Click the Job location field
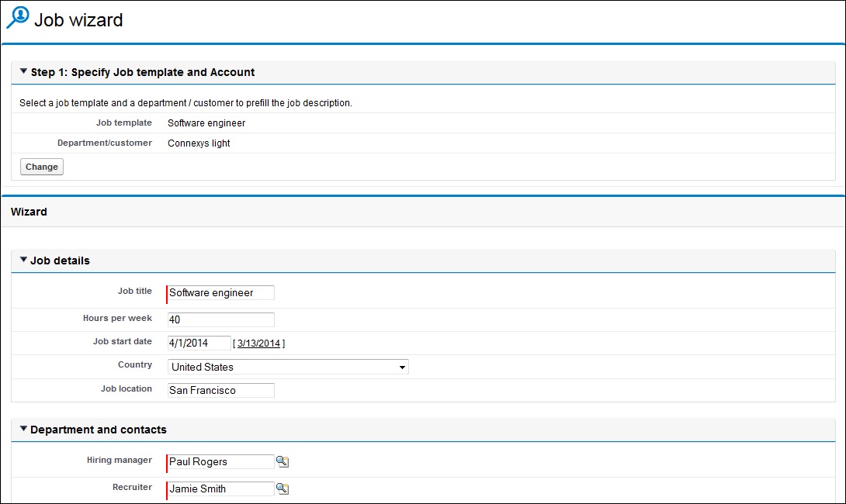This screenshot has width=846, height=504. coord(220,390)
